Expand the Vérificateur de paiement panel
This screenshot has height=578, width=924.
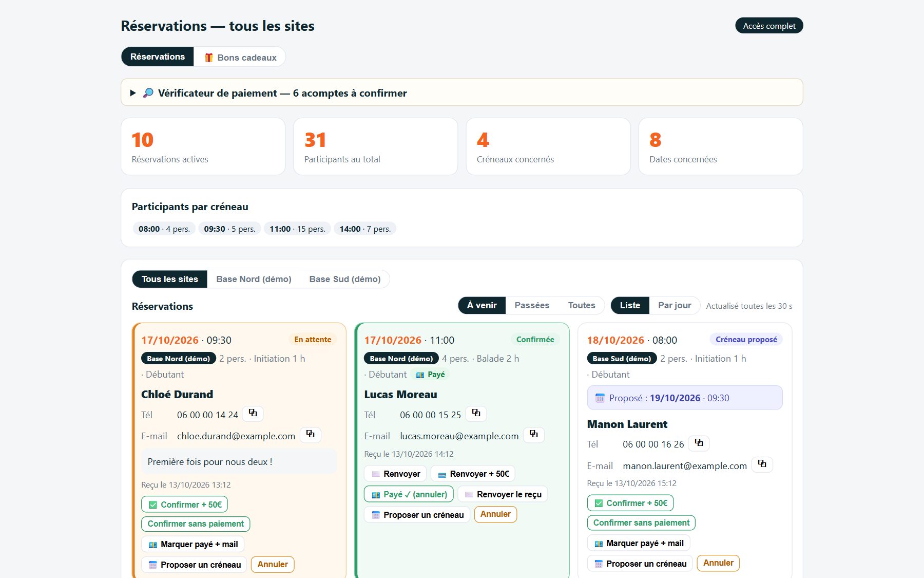pyautogui.click(x=461, y=92)
